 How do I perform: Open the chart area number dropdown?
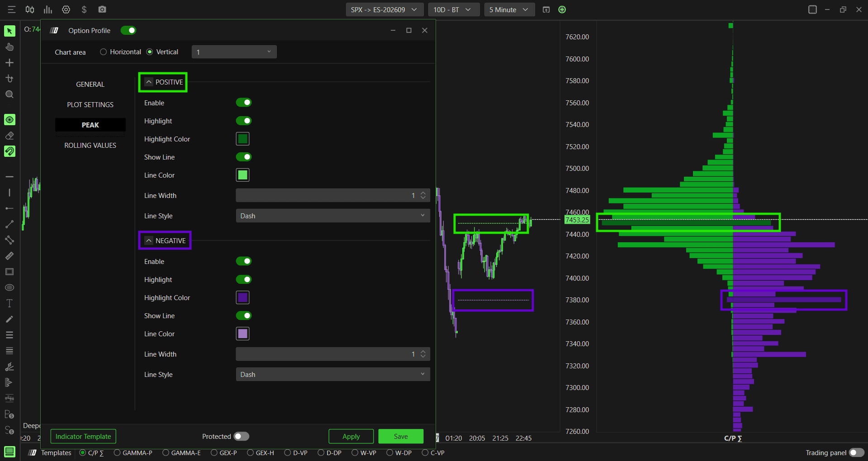click(234, 52)
